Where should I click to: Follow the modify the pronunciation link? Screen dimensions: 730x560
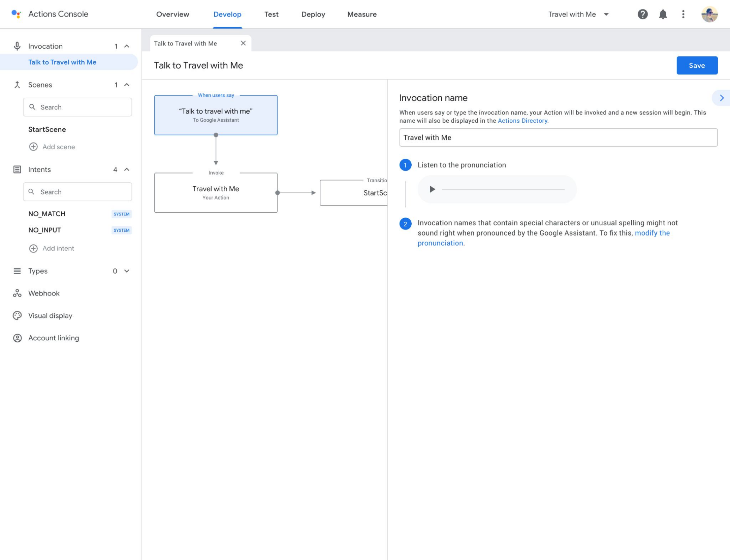543,238
